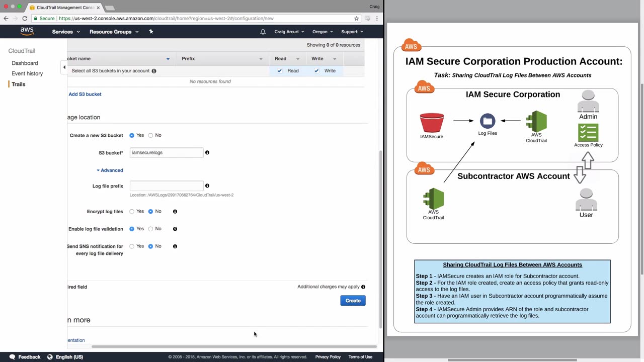Reload the CloudTrail page
644x362 pixels.
pos(25,19)
